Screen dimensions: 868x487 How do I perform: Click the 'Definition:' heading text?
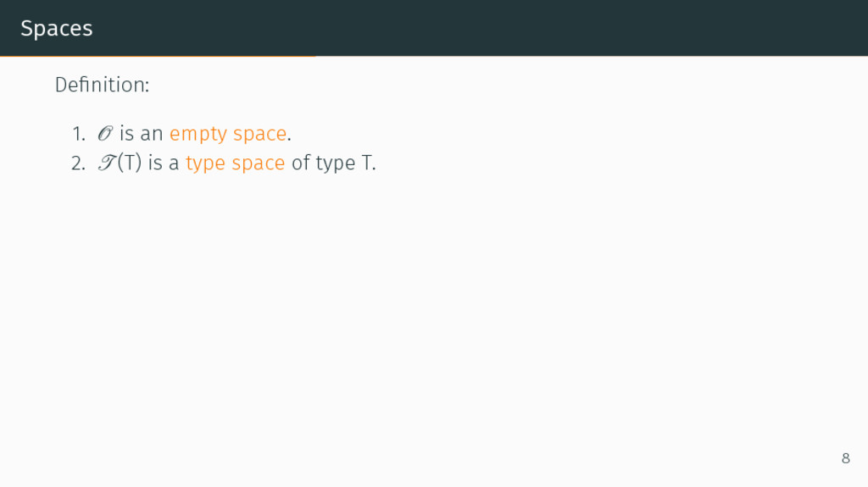[x=102, y=85]
